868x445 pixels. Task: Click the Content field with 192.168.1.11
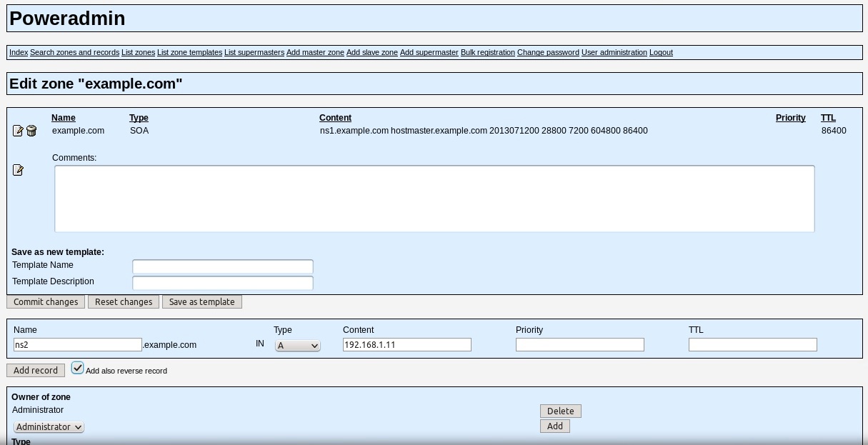click(x=407, y=345)
